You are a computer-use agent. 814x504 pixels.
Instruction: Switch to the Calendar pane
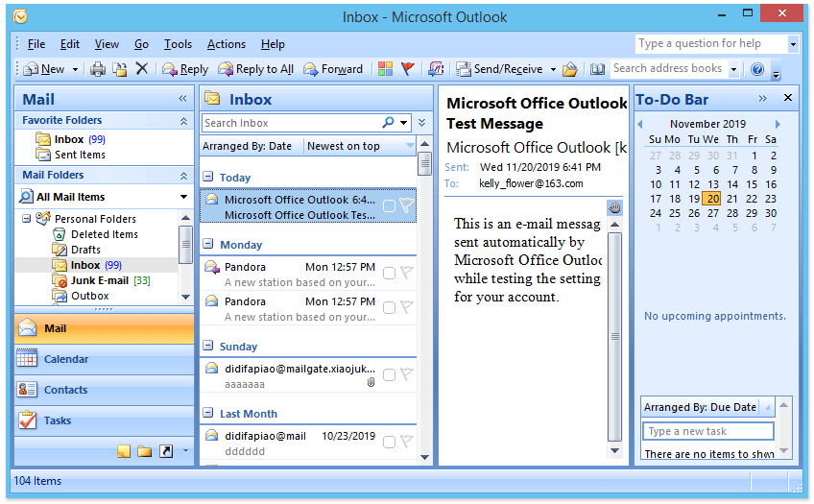(104, 359)
